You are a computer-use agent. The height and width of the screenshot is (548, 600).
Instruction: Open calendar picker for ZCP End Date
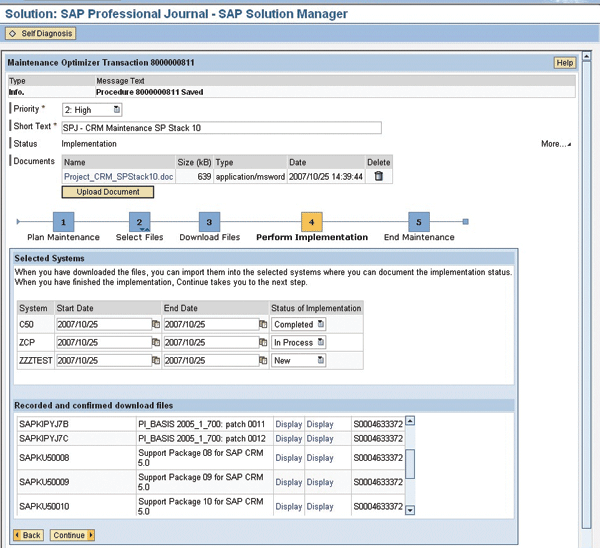263,342
